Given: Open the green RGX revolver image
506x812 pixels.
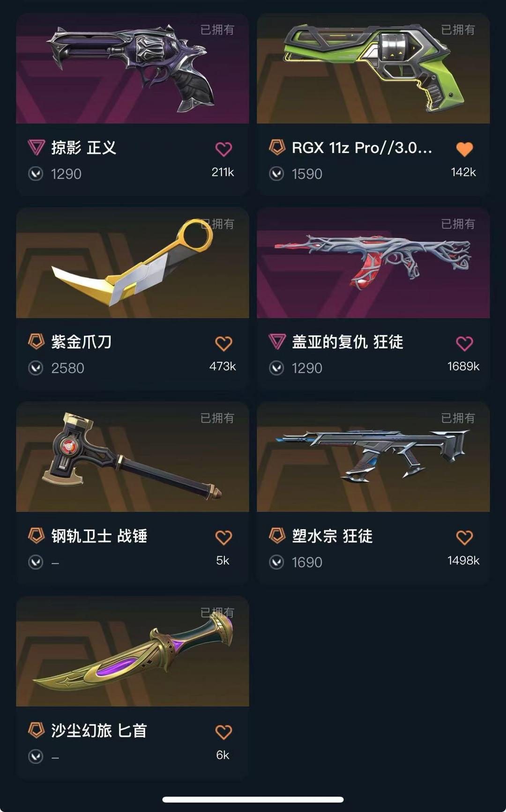Looking at the screenshot, I should point(373,69).
